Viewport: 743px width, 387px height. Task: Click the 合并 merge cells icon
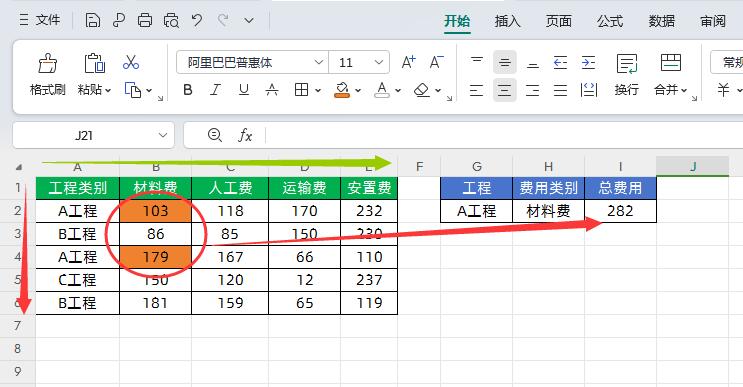(x=671, y=63)
